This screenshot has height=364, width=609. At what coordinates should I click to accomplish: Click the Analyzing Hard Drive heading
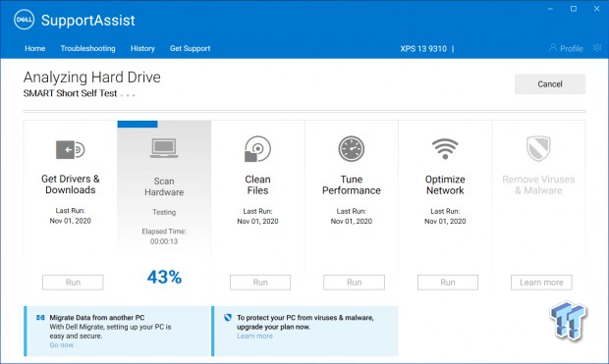(92, 78)
